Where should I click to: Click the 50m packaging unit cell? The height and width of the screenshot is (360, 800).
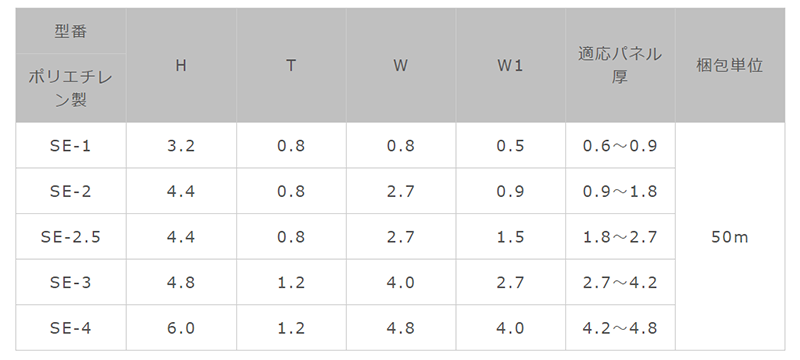[x=730, y=237]
